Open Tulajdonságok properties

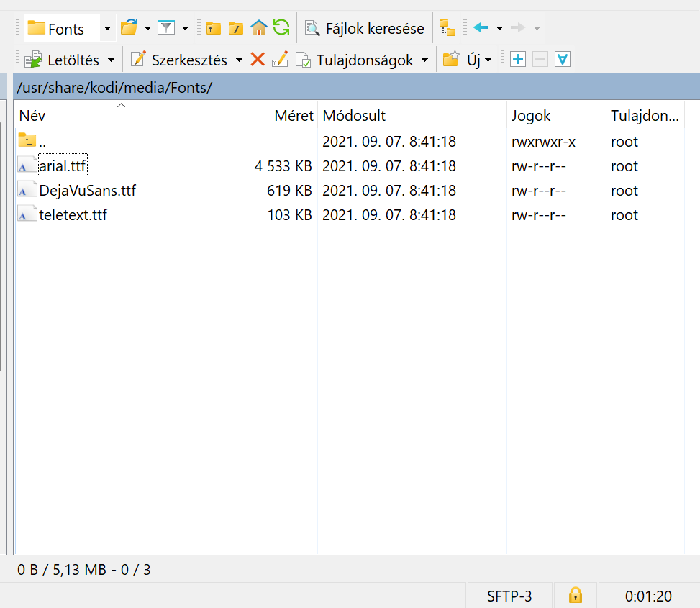click(355, 60)
